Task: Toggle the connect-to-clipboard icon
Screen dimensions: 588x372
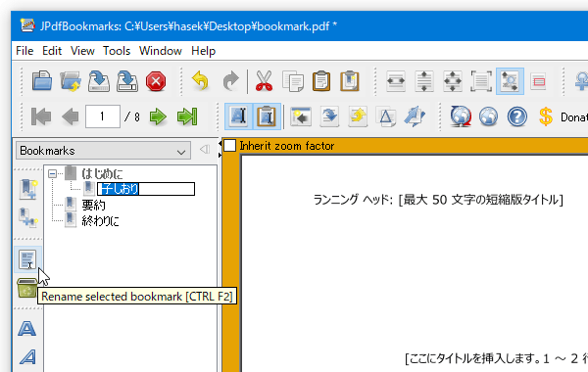Action: [x=267, y=116]
